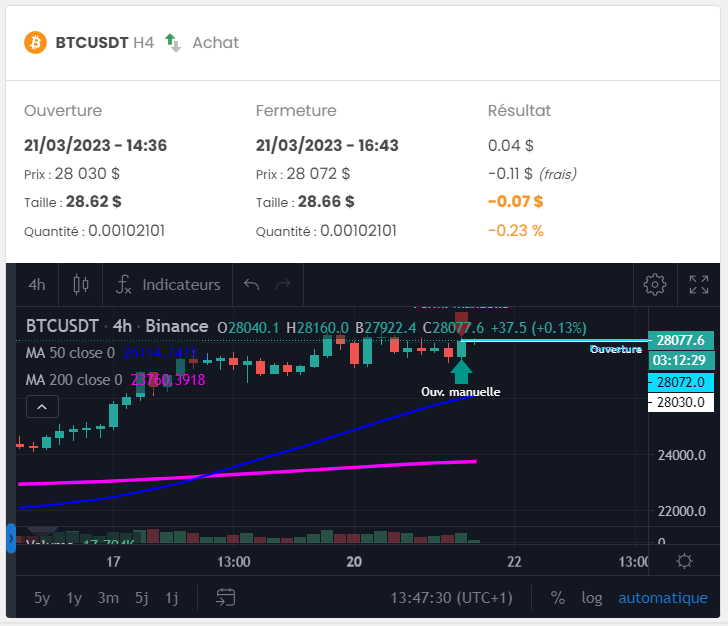Click the red manual close marker

[461, 323]
